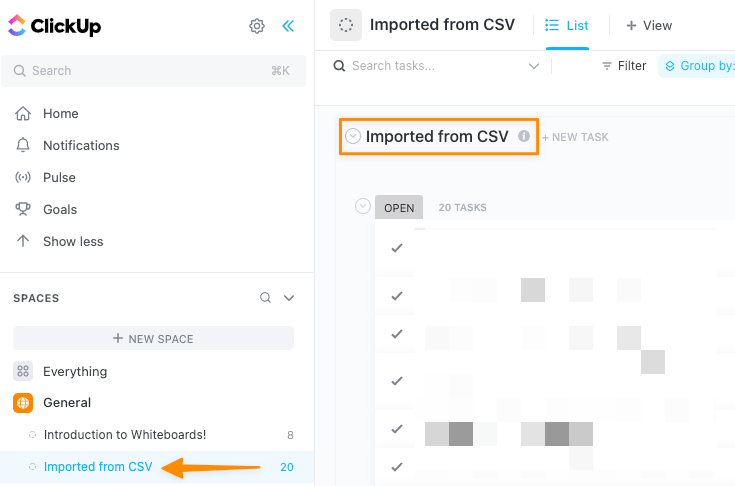Click the New Space button
The height and width of the screenshot is (486, 735).
(x=153, y=339)
